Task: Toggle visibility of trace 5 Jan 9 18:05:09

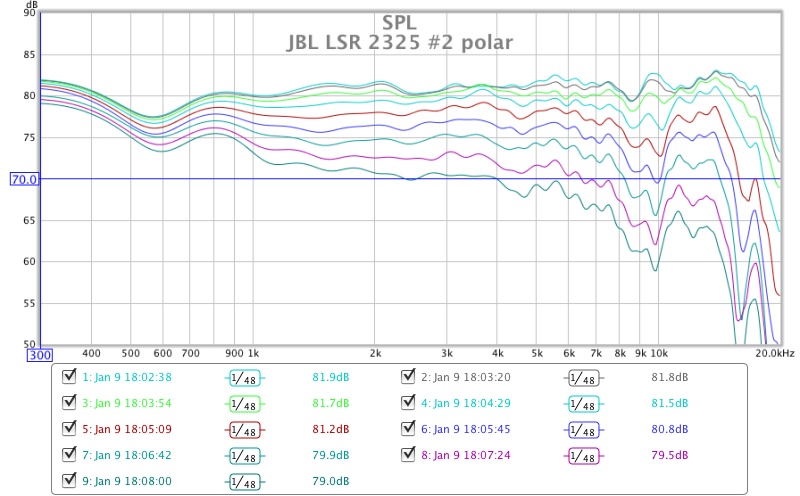Action: (x=69, y=429)
